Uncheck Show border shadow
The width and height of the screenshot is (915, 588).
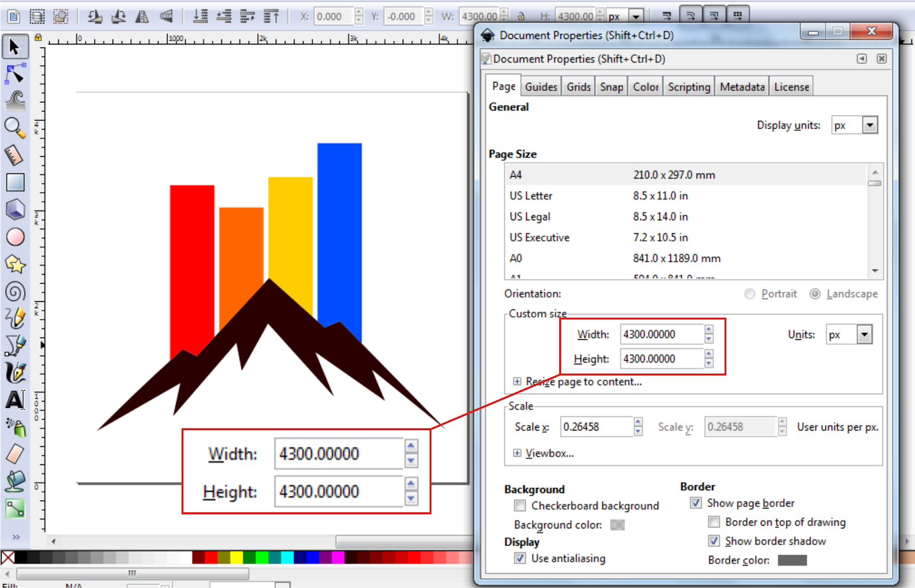coord(714,541)
